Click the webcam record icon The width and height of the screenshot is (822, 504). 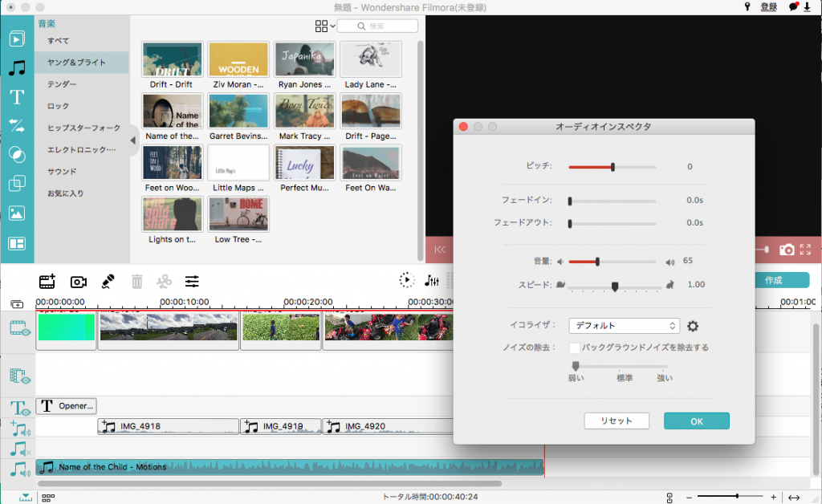(x=78, y=282)
